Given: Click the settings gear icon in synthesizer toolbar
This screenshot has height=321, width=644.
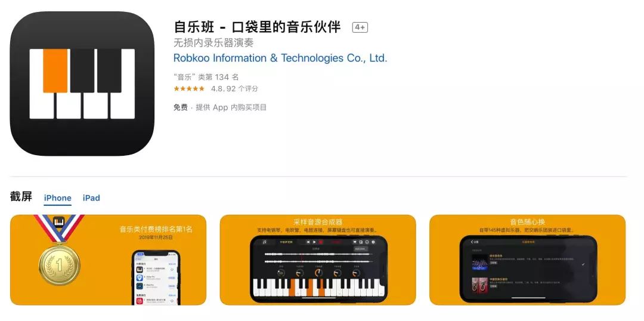Looking at the screenshot, I should click(373, 242).
